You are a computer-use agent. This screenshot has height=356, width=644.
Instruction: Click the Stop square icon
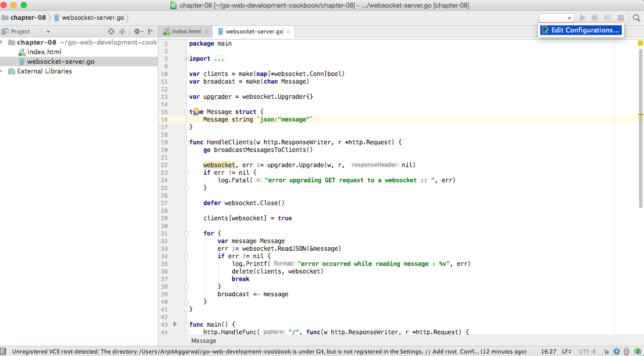pos(620,18)
